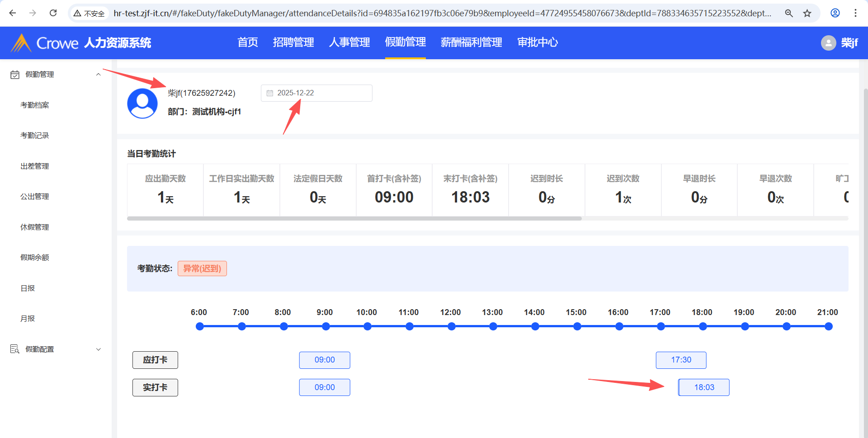Bookmark page using the star icon

(x=807, y=13)
